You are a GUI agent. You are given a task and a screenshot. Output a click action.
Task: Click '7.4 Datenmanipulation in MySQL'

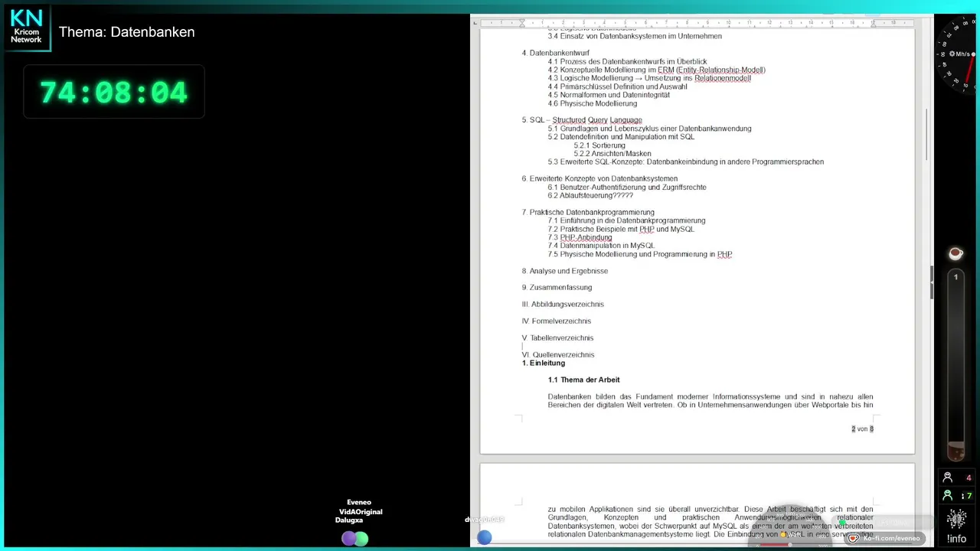point(601,246)
